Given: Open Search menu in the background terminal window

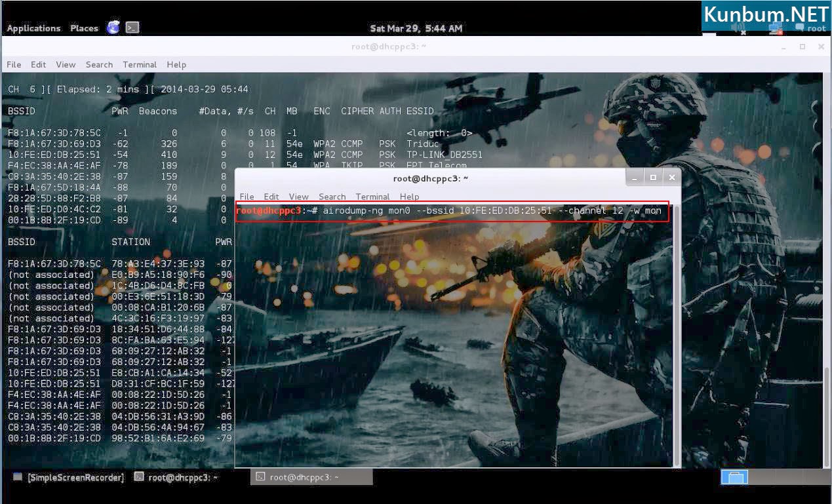Looking at the screenshot, I should [99, 64].
